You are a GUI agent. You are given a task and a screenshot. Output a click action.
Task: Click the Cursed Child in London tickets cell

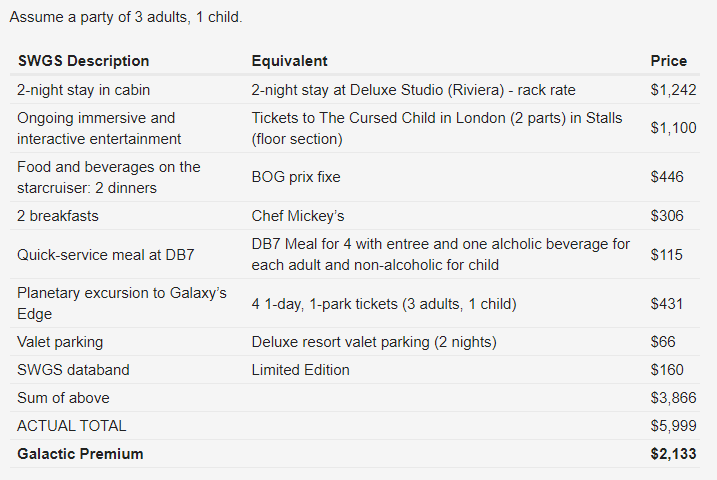tap(437, 128)
